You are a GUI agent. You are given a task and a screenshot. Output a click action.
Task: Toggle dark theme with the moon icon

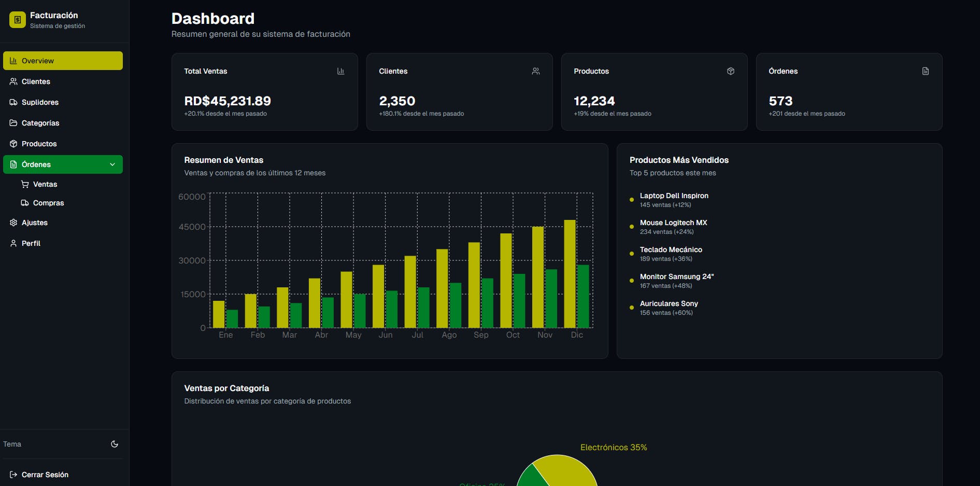(115, 444)
